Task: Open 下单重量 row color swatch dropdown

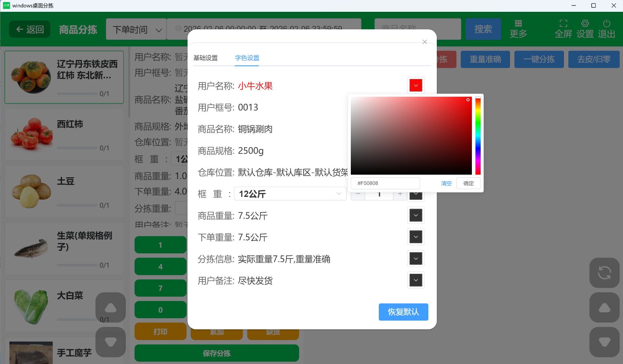Action: (416, 237)
